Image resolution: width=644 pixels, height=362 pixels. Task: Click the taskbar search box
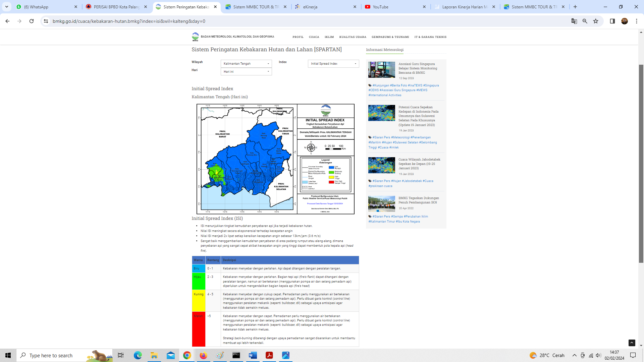[65, 355]
